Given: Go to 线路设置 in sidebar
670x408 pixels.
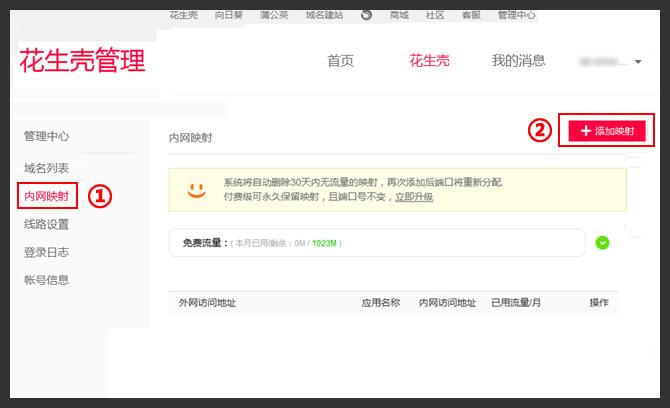Looking at the screenshot, I should [x=46, y=224].
